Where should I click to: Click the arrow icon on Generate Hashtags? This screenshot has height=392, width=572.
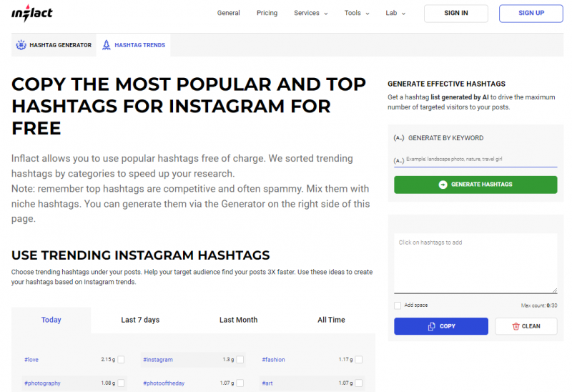pyautogui.click(x=443, y=185)
